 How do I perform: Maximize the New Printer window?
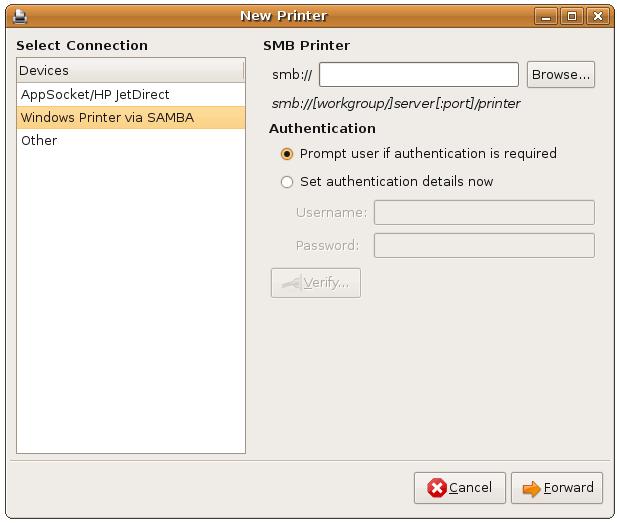pyautogui.click(x=572, y=16)
